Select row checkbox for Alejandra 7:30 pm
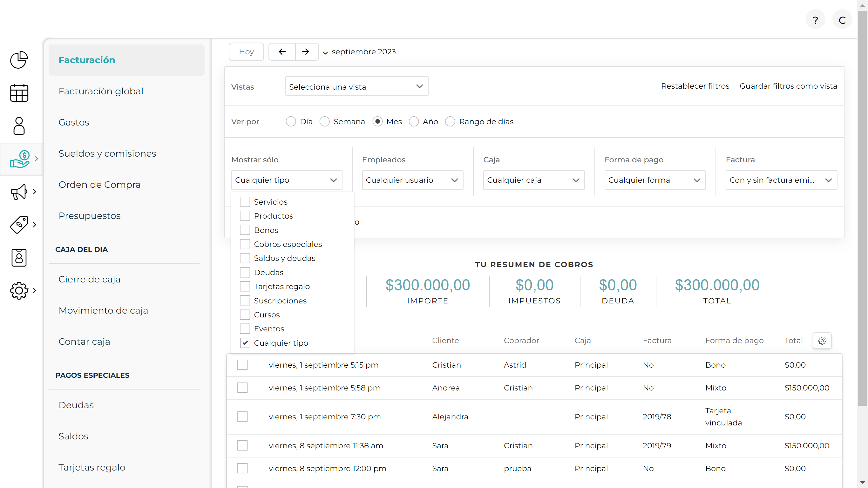This screenshot has height=488, width=868. (242, 417)
